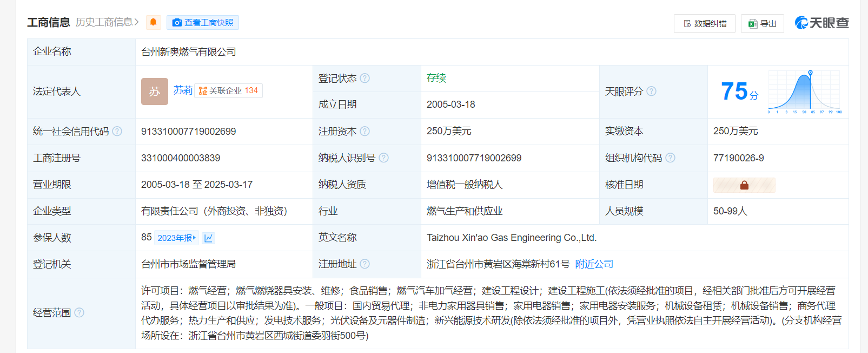Click registration number 331000400003839
The width and height of the screenshot is (868, 353).
pos(181,158)
